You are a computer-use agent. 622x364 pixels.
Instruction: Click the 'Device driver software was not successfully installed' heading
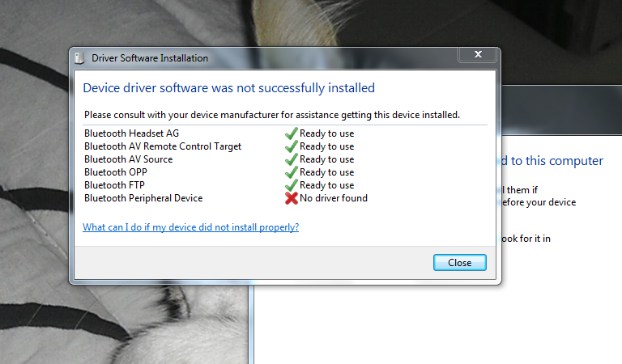click(229, 88)
